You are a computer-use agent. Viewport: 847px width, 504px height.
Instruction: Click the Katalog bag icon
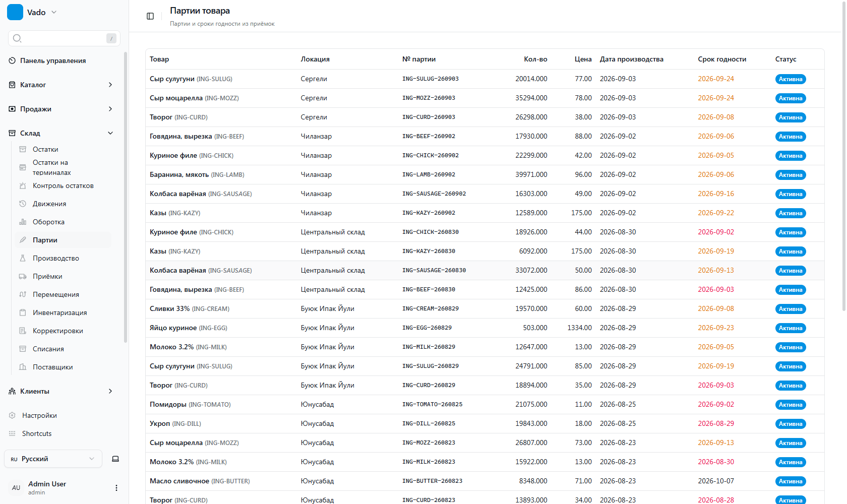(x=12, y=85)
